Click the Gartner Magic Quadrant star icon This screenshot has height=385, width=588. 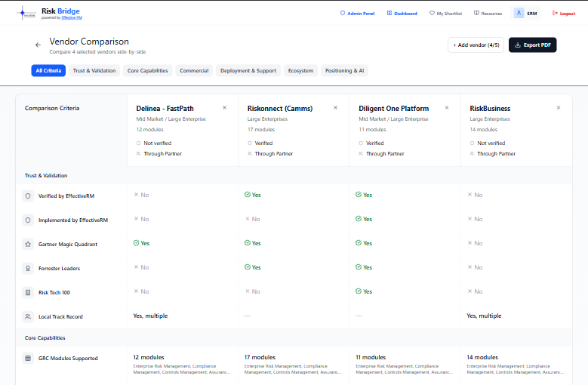point(28,244)
